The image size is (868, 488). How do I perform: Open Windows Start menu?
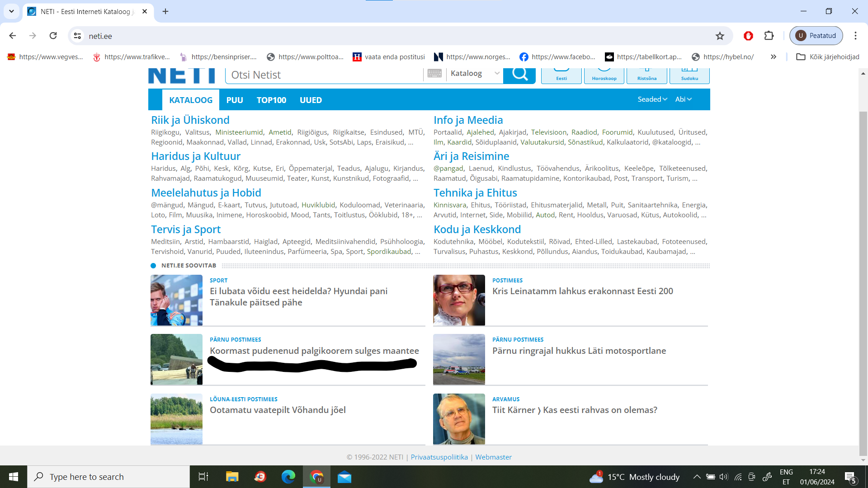14,477
